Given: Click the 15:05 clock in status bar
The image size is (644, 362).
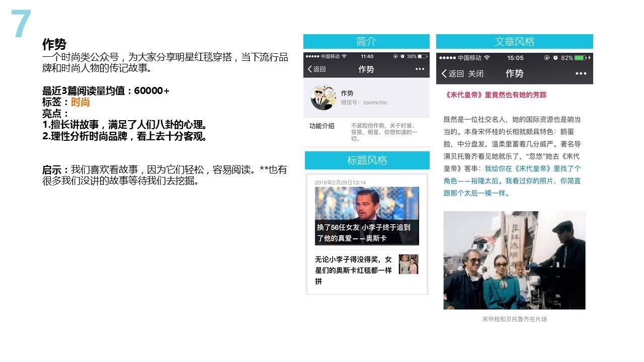Looking at the screenshot, I should pos(515,58).
